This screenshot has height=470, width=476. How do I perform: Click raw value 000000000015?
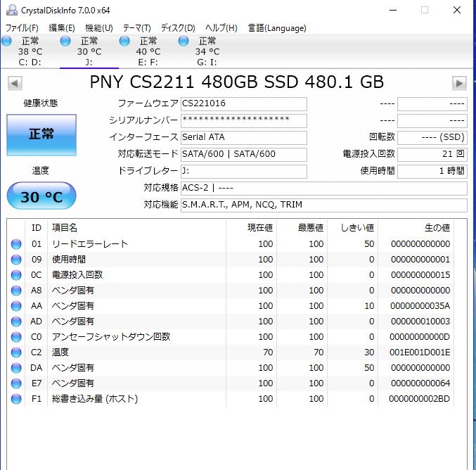coord(420,275)
